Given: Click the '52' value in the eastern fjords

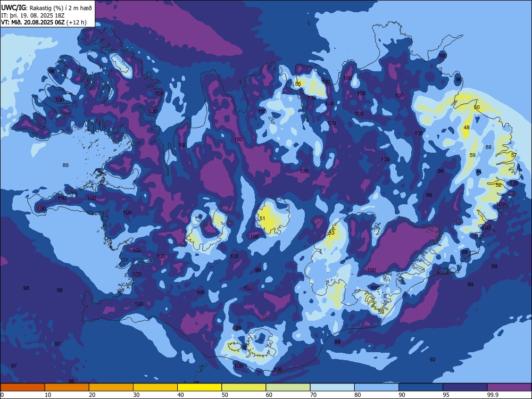Looking at the screenshot, I should (x=498, y=185).
